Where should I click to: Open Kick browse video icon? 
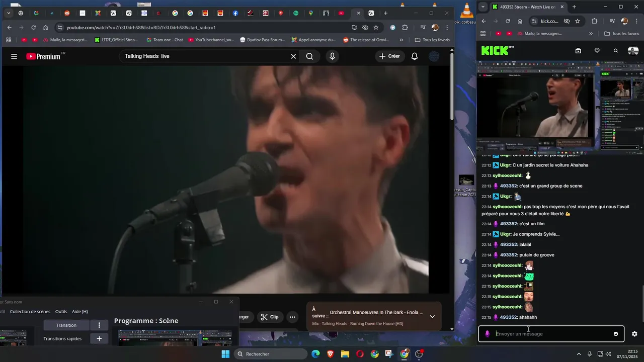[578, 51]
